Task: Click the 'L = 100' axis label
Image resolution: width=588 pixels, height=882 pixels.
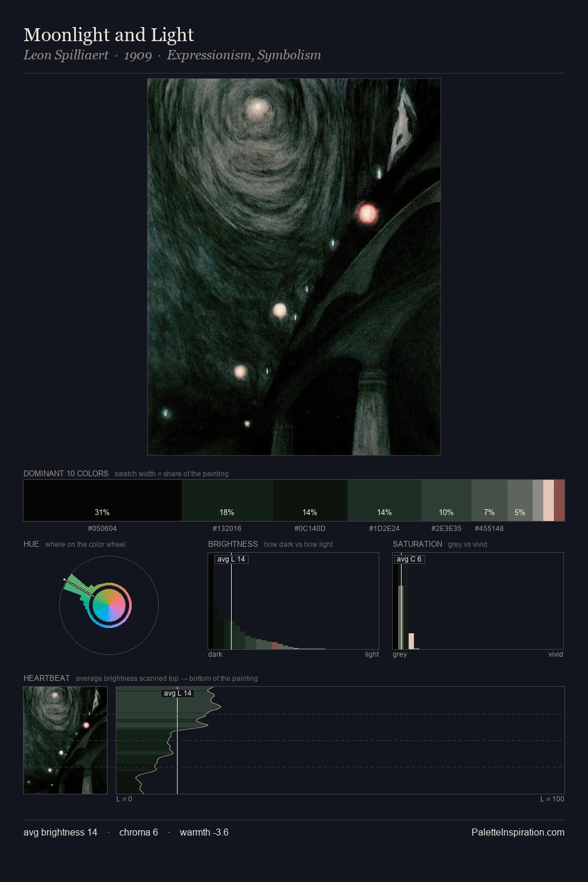Action: (x=552, y=799)
